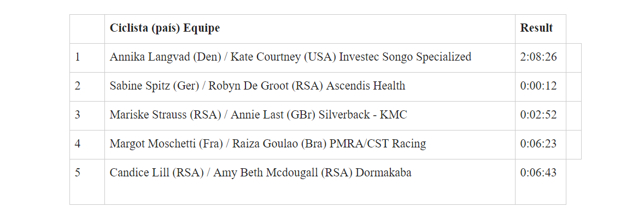Select the Annika Langvad / Kate Courtney row

tap(325, 58)
